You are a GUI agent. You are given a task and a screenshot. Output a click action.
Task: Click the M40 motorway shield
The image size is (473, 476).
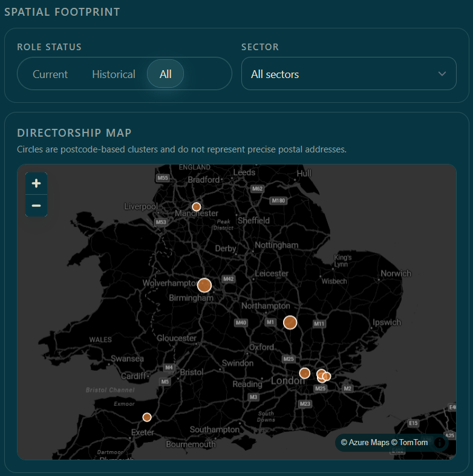pyautogui.click(x=241, y=323)
